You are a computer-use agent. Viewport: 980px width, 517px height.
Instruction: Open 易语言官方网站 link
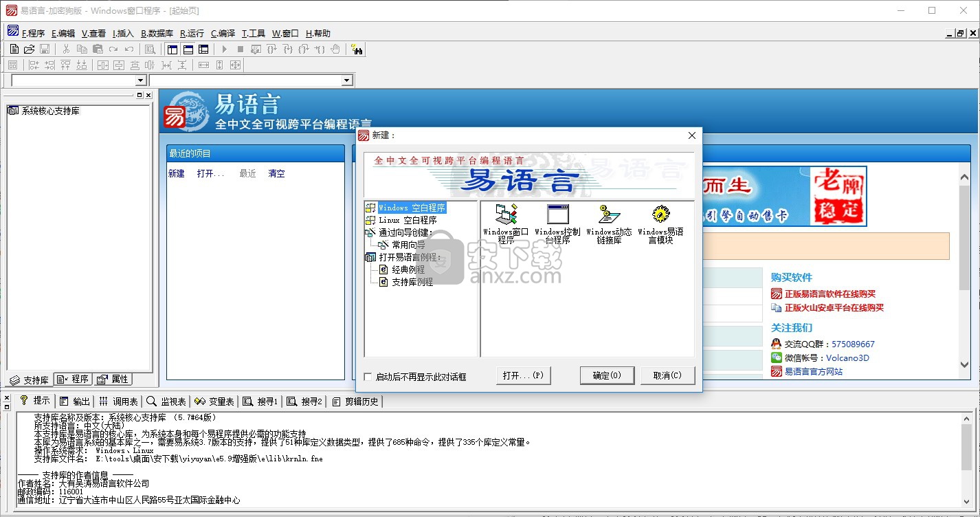pyautogui.click(x=814, y=371)
